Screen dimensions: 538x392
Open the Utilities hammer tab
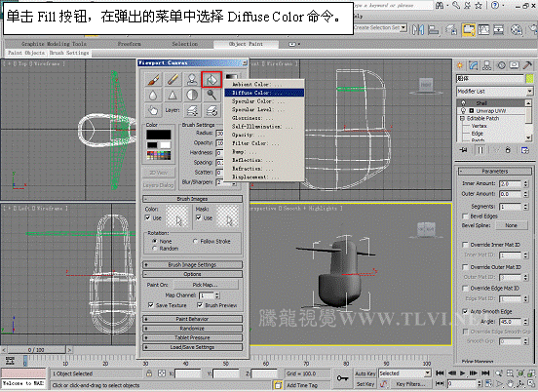(x=527, y=65)
